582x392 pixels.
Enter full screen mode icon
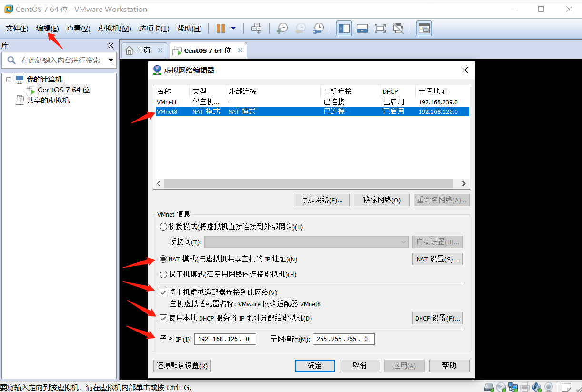pos(380,29)
